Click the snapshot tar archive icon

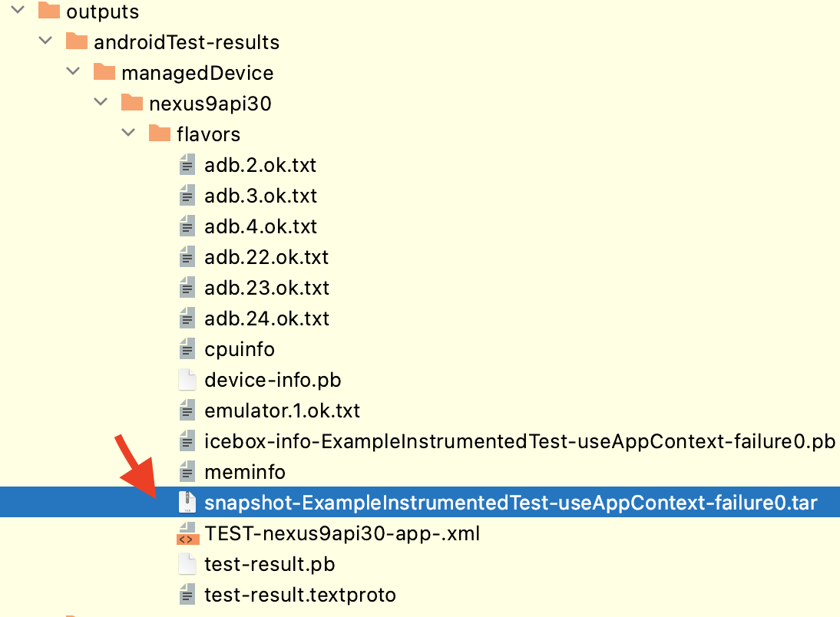coord(187,502)
